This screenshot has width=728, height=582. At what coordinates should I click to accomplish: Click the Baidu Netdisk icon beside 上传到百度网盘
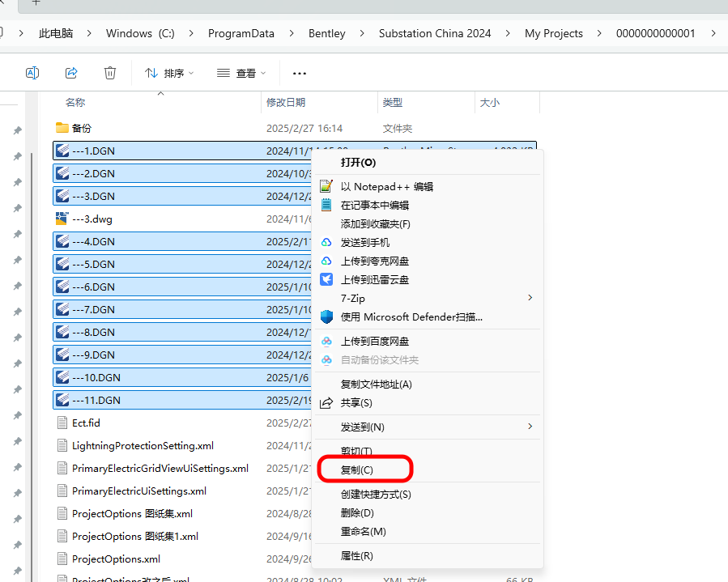(x=326, y=341)
